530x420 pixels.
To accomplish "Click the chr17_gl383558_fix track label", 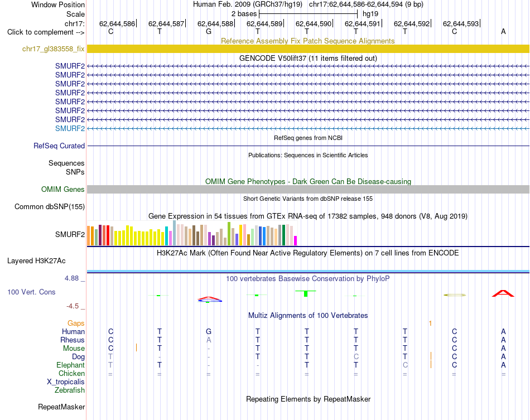I will pyautogui.click(x=53, y=49).
